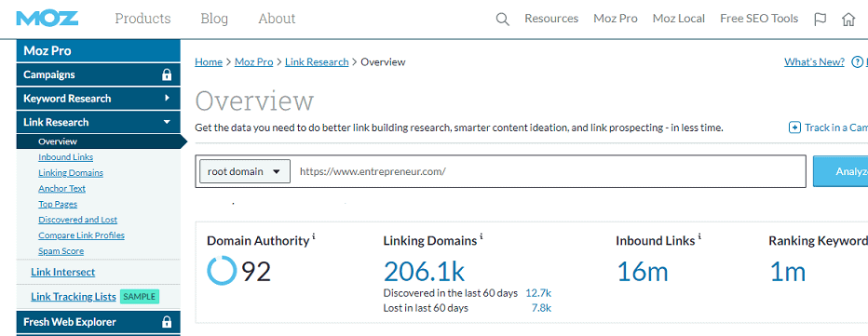
Task: Open Link Tracking Lists in sidebar
Action: point(73,297)
